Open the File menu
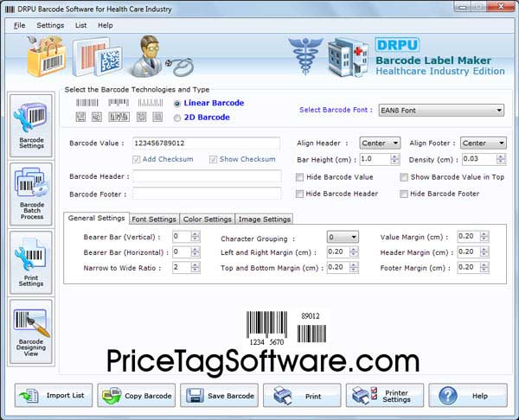The width and height of the screenshot is (519, 420). click(20, 25)
